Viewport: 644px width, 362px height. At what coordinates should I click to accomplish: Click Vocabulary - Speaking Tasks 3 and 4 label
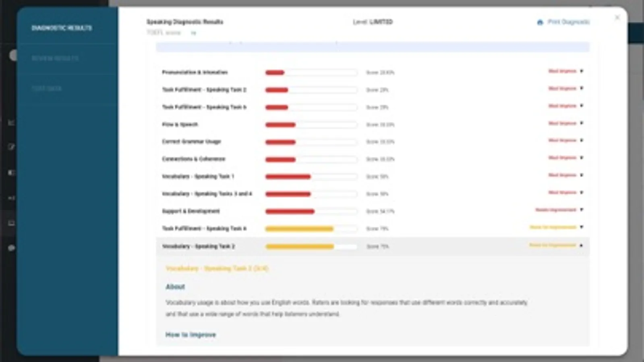click(x=207, y=194)
